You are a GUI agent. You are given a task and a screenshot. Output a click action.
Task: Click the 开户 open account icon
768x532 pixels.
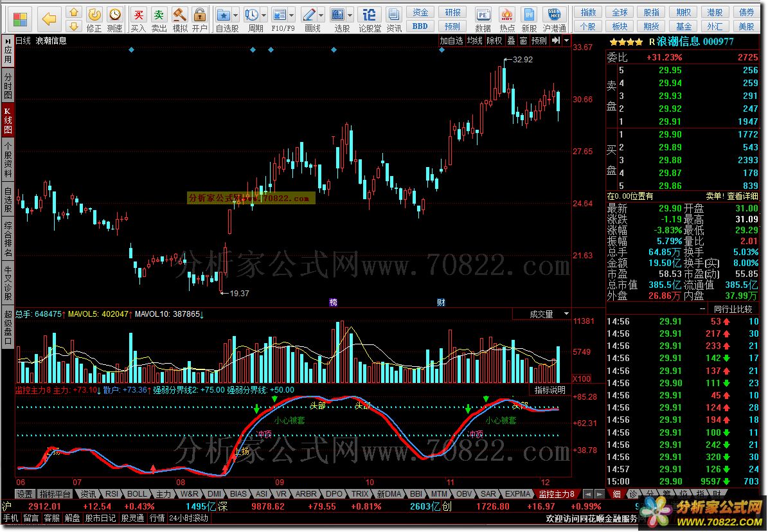(x=199, y=20)
